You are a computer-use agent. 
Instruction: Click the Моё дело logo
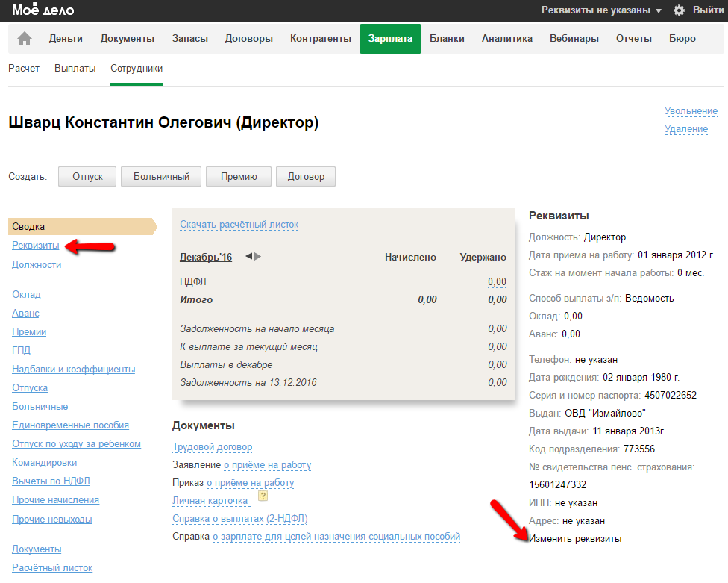point(43,10)
